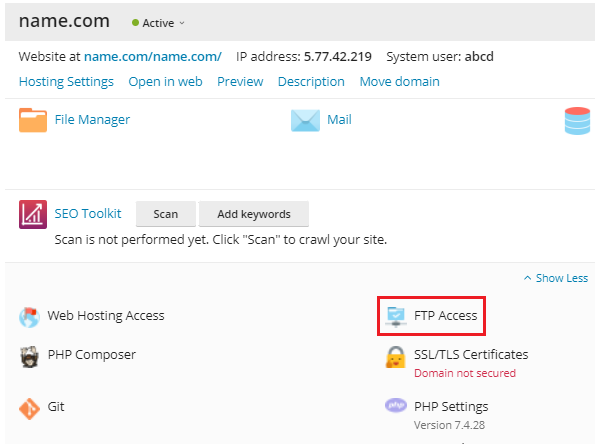
Task: Click the Git diamond icon
Action: coord(30,409)
